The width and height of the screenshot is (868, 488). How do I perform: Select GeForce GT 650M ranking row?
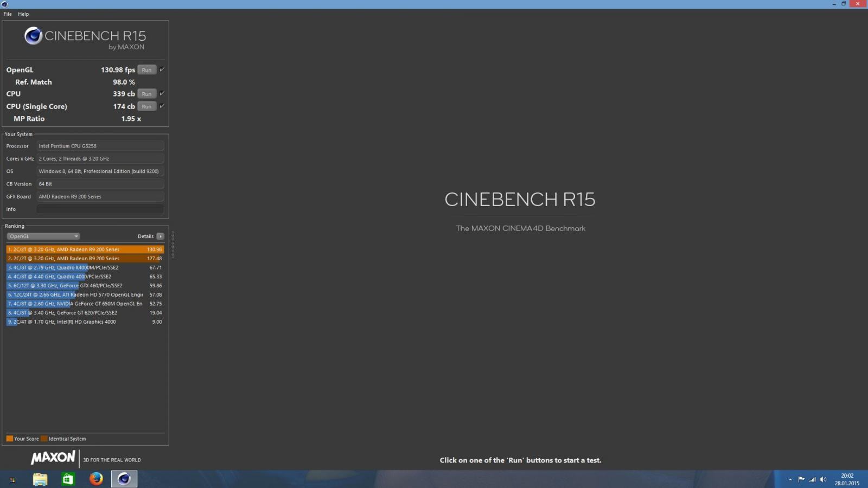coord(85,304)
